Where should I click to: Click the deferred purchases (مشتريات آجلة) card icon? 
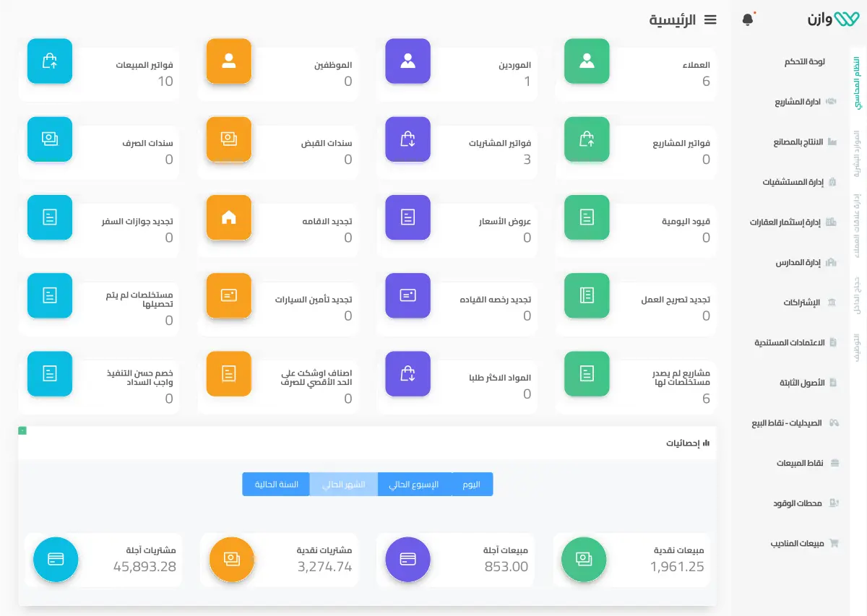(x=56, y=559)
